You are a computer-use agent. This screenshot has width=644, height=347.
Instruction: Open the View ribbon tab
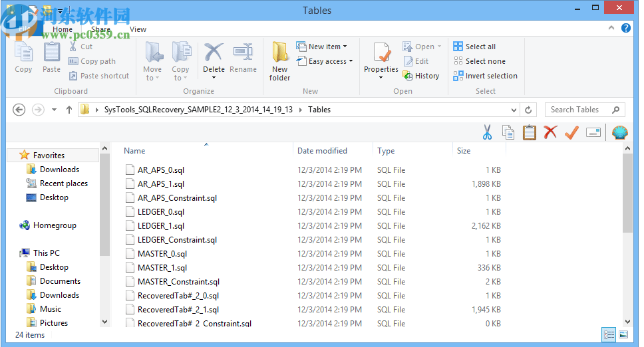[138, 29]
